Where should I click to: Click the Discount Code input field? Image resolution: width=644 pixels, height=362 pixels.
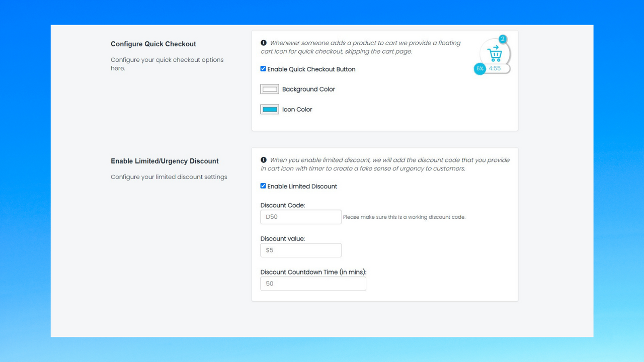(x=301, y=217)
